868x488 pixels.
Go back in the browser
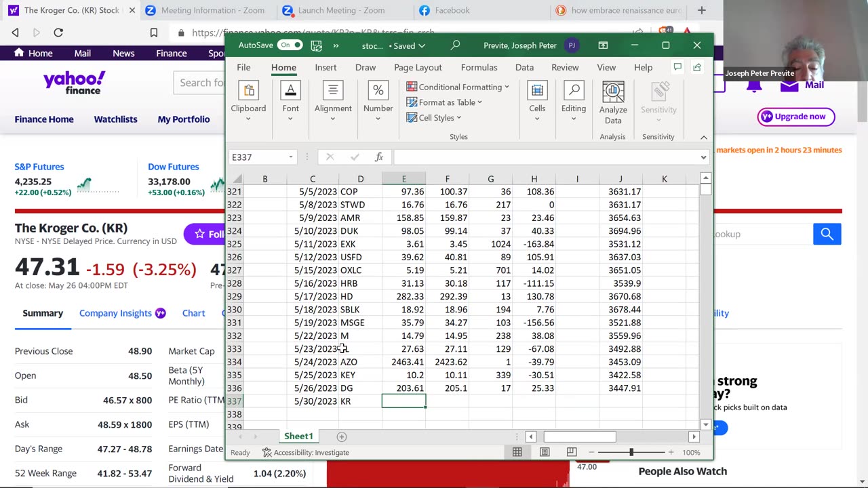click(15, 33)
